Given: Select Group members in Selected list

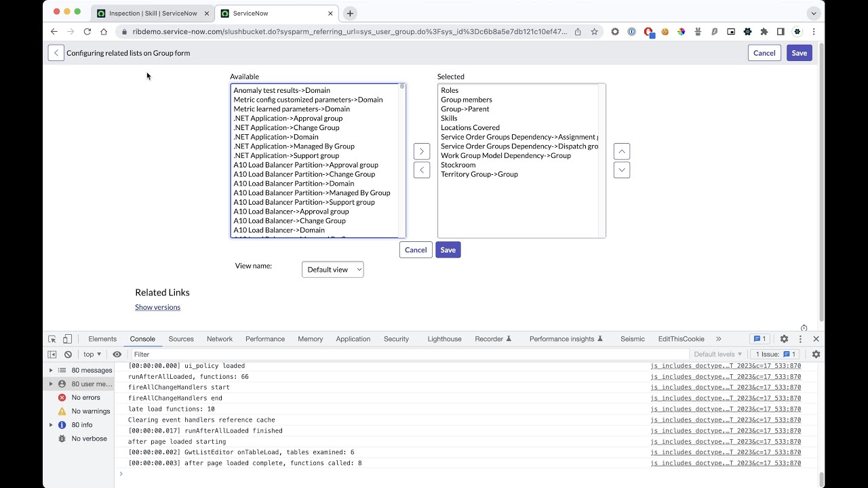Looking at the screenshot, I should tap(467, 100).
